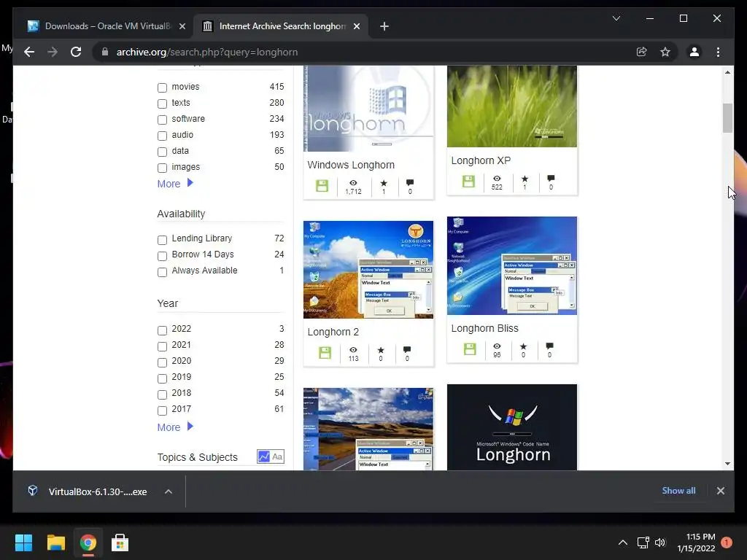
Task: Go back to the previous page
Action: coord(29,52)
